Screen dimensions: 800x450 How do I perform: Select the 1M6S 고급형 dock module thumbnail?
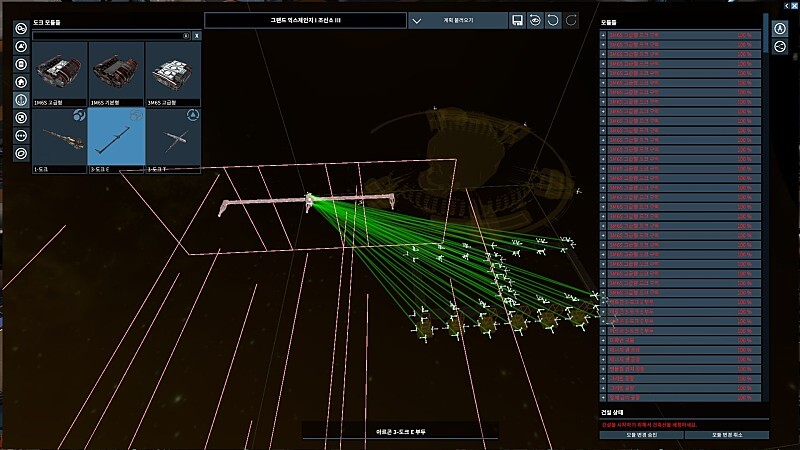click(60, 74)
